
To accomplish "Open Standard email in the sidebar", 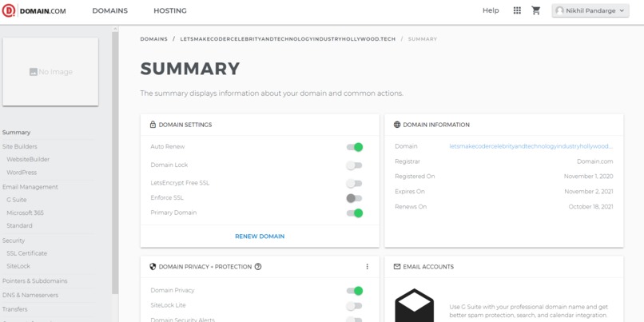I will (x=19, y=225).
